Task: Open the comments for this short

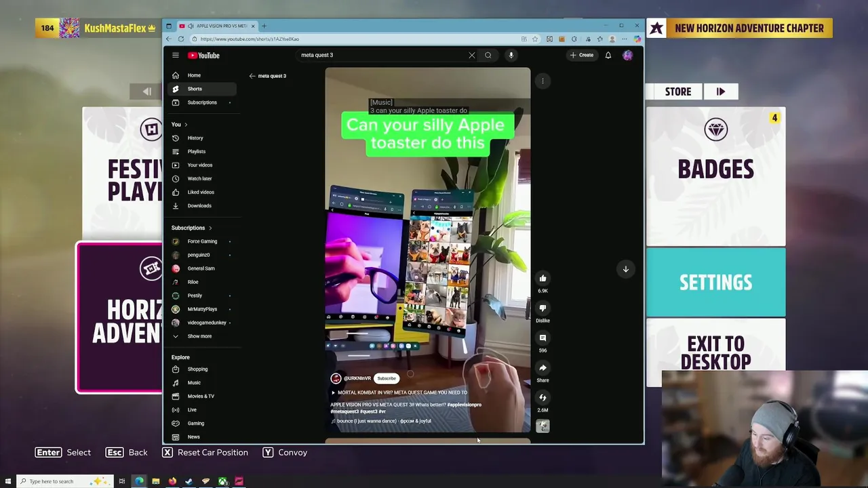Action: click(x=542, y=338)
